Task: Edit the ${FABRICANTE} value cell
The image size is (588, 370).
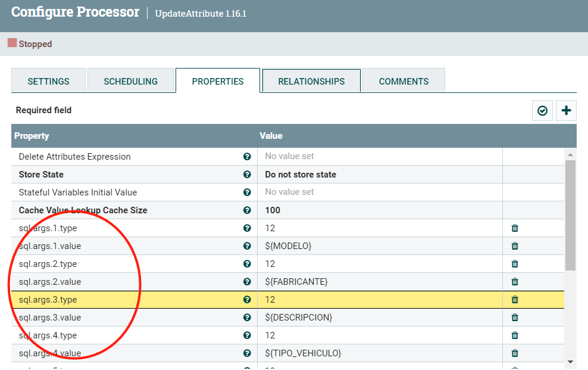Action: (x=380, y=281)
